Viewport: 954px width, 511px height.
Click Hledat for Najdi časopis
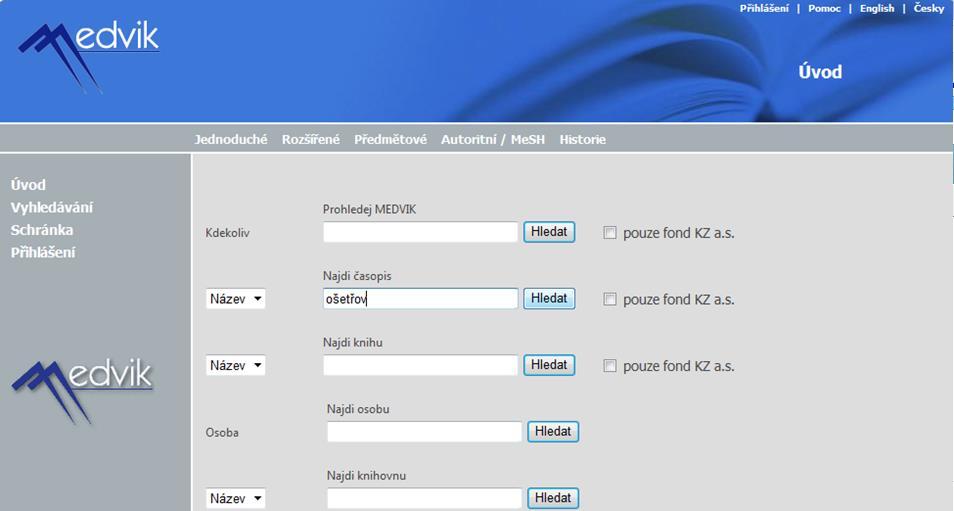pyautogui.click(x=549, y=298)
